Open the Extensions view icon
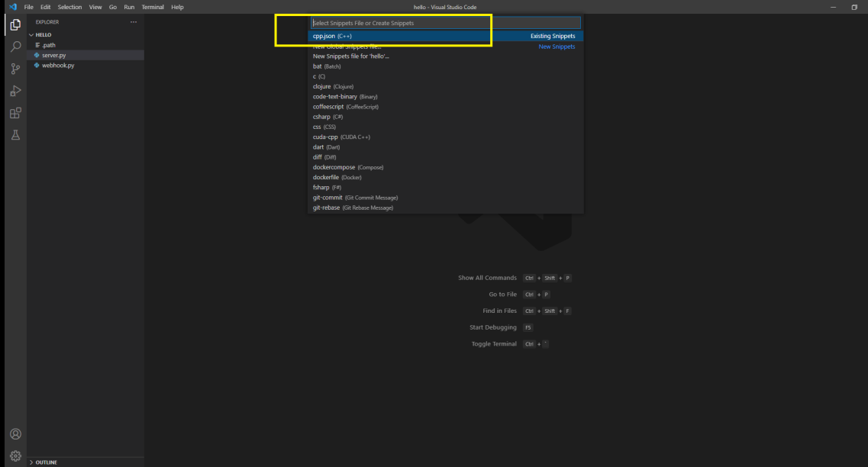The image size is (868, 467). pos(15,113)
